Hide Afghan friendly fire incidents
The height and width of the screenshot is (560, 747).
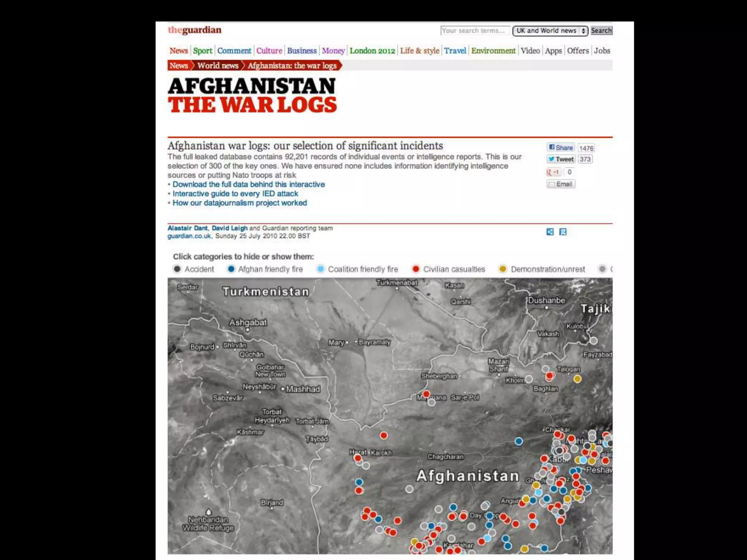[x=265, y=269]
